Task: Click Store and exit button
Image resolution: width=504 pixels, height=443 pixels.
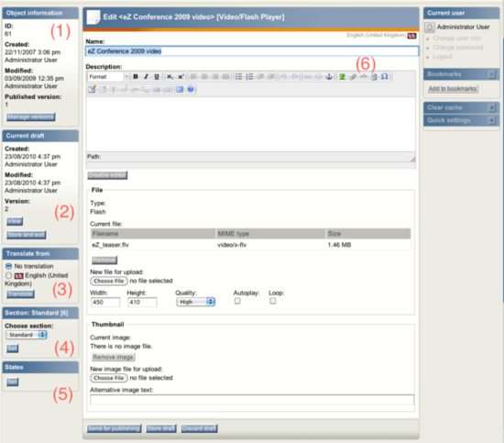Action: pos(26,235)
